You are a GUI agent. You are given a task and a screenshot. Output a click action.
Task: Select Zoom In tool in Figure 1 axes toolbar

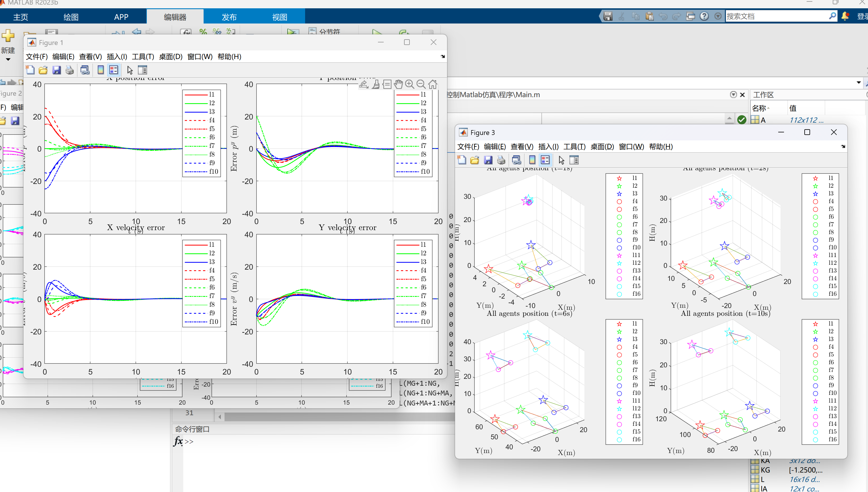coord(409,84)
